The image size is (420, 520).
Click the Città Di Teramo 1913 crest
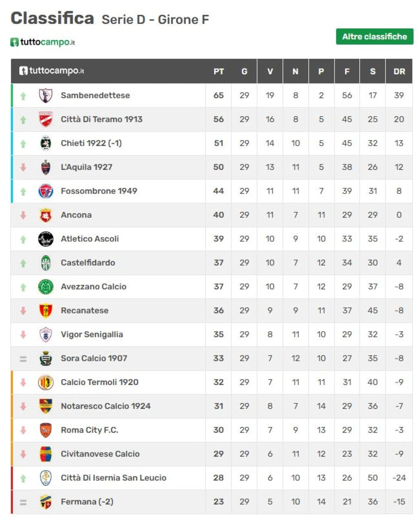pyautogui.click(x=46, y=120)
